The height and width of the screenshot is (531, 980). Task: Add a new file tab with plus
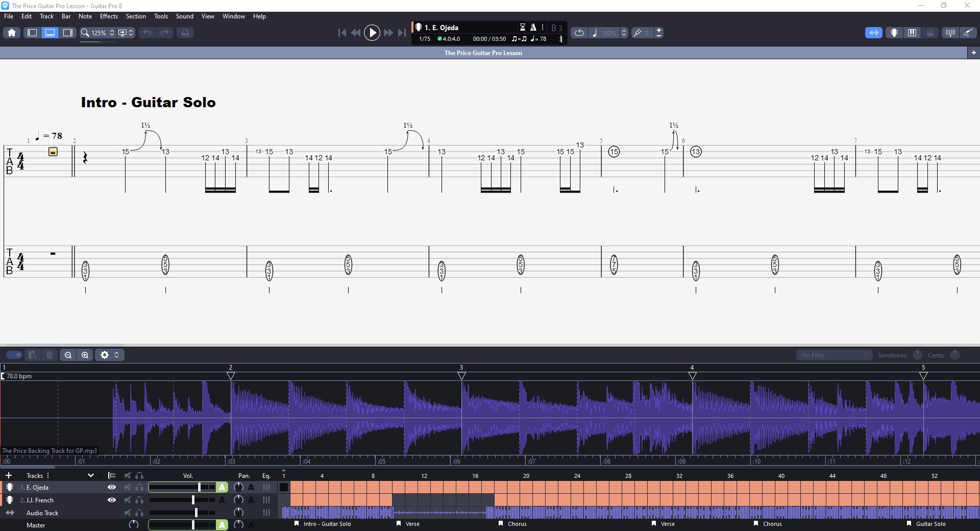point(973,53)
